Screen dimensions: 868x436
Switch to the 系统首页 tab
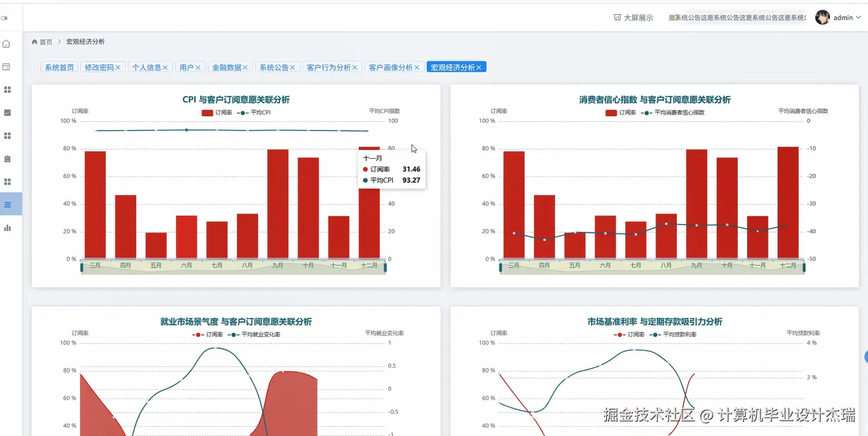click(x=60, y=67)
